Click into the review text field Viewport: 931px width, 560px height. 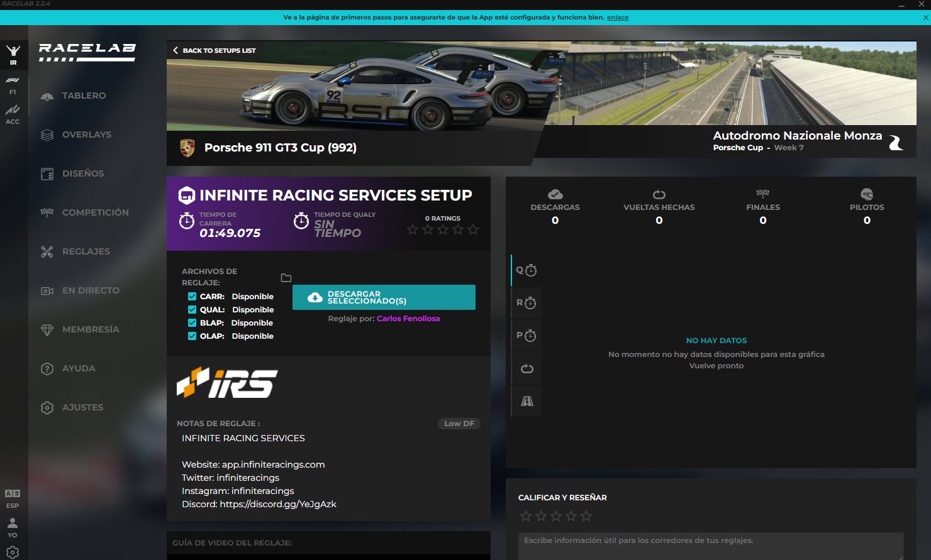click(x=711, y=546)
